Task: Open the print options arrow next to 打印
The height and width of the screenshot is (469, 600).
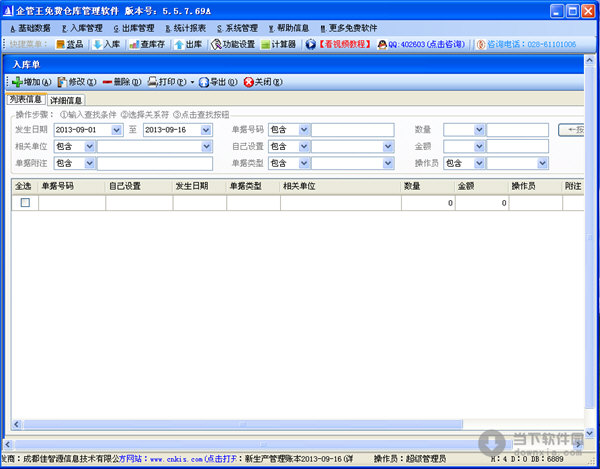Action: coord(192,82)
